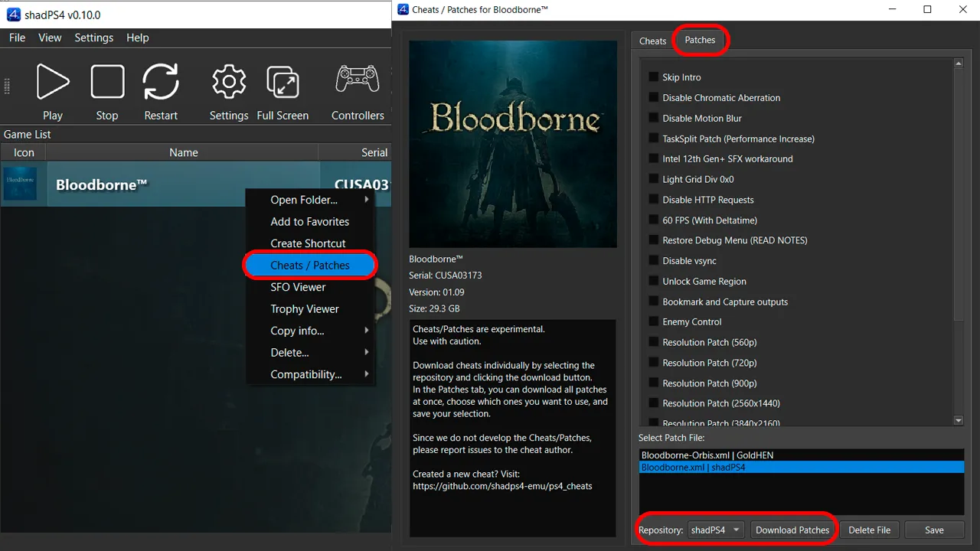Image resolution: width=980 pixels, height=551 pixels.
Task: Switch to the Cheats tab
Action: (x=653, y=41)
